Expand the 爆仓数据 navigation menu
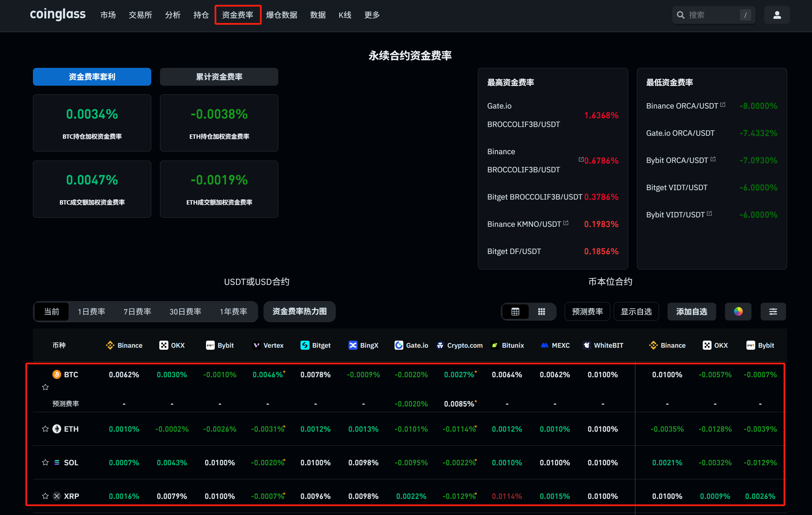This screenshot has width=812, height=515. click(x=282, y=15)
